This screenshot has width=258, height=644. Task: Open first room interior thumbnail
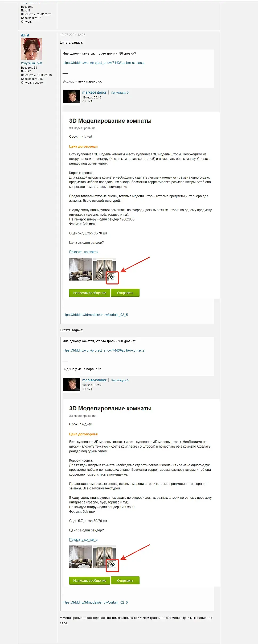tap(80, 269)
